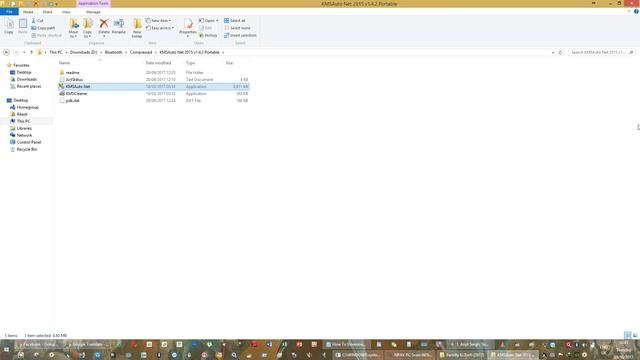Open the ribbon Open dropdown

[x=209, y=20]
